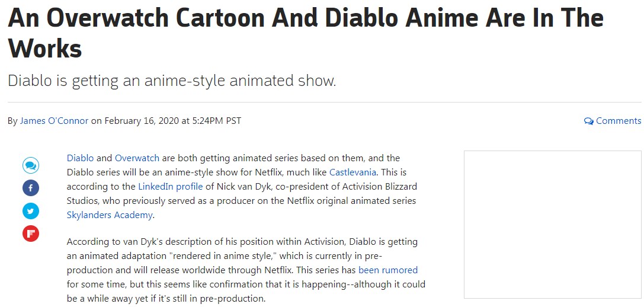
Task: Share the article on Twitter
Action: pyautogui.click(x=31, y=211)
